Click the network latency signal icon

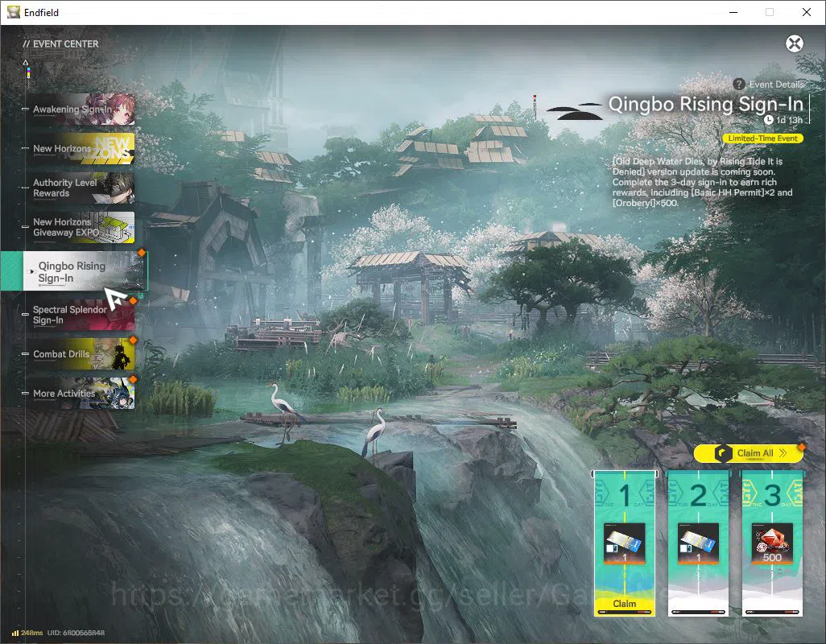point(15,633)
